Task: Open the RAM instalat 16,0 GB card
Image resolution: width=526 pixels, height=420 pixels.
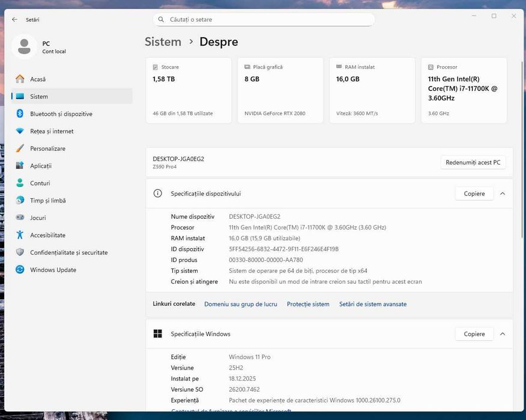Action: click(x=372, y=90)
